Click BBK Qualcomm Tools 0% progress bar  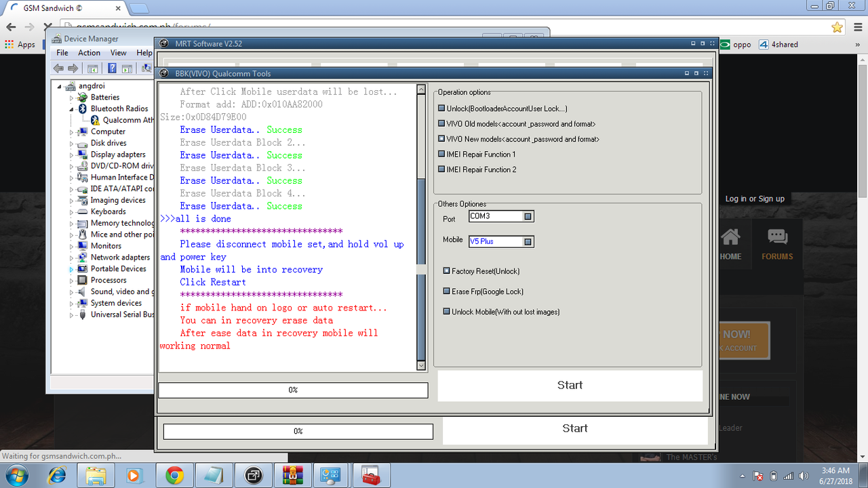click(x=293, y=390)
